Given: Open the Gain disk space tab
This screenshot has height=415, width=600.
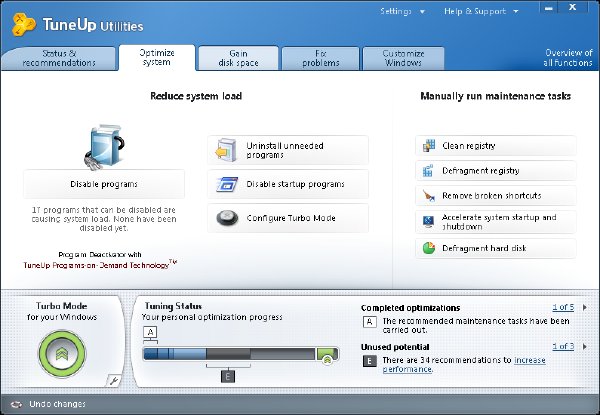Looking at the screenshot, I should click(238, 58).
